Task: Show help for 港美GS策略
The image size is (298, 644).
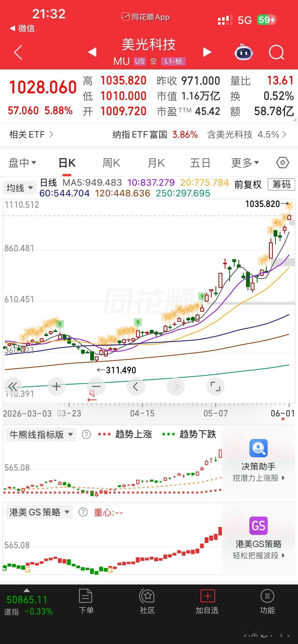Action: click(83, 512)
